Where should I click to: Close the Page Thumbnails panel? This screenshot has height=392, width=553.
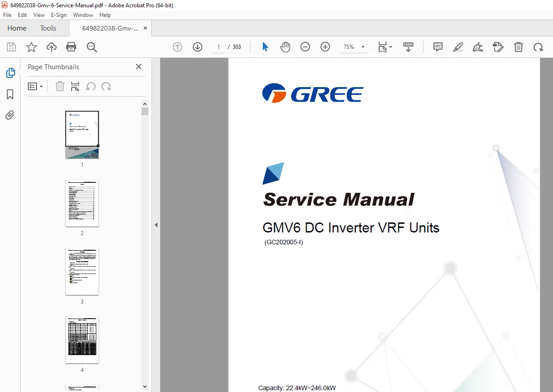click(139, 67)
